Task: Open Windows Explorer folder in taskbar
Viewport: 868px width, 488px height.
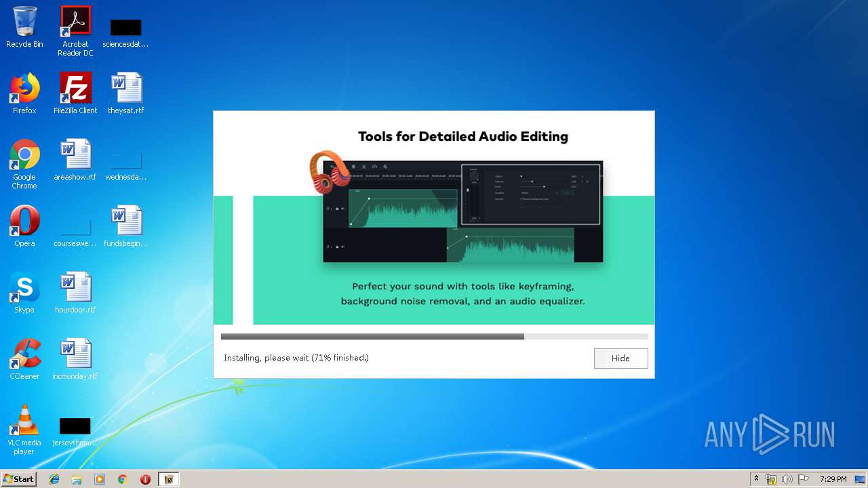Action: tap(77, 479)
